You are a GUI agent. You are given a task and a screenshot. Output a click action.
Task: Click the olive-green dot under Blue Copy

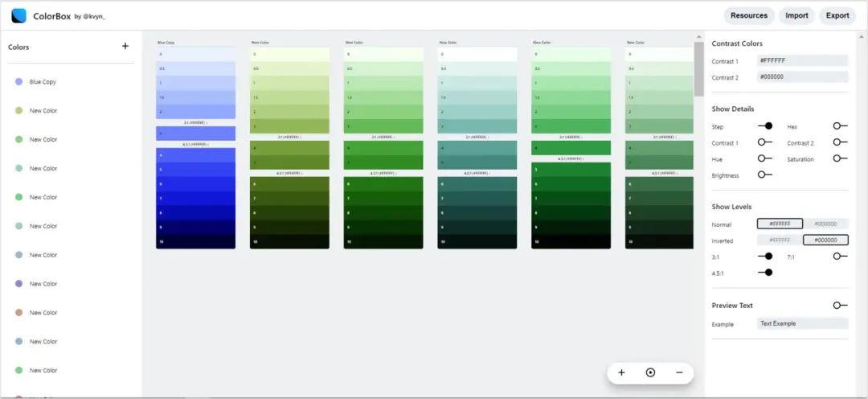coord(18,110)
